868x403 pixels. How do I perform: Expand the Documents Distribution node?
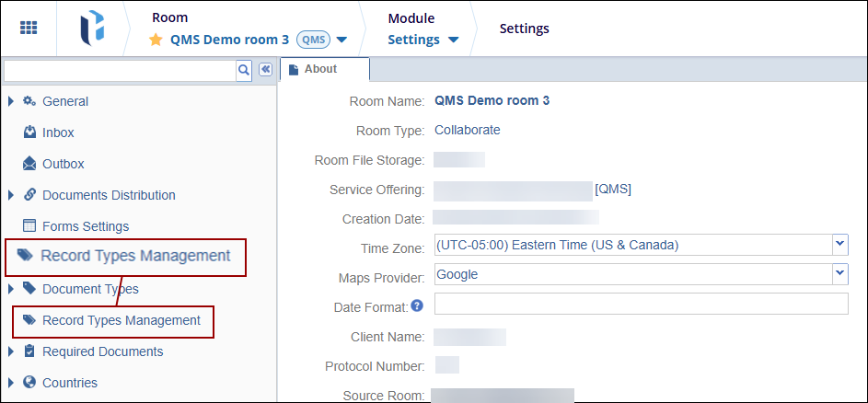tap(10, 195)
